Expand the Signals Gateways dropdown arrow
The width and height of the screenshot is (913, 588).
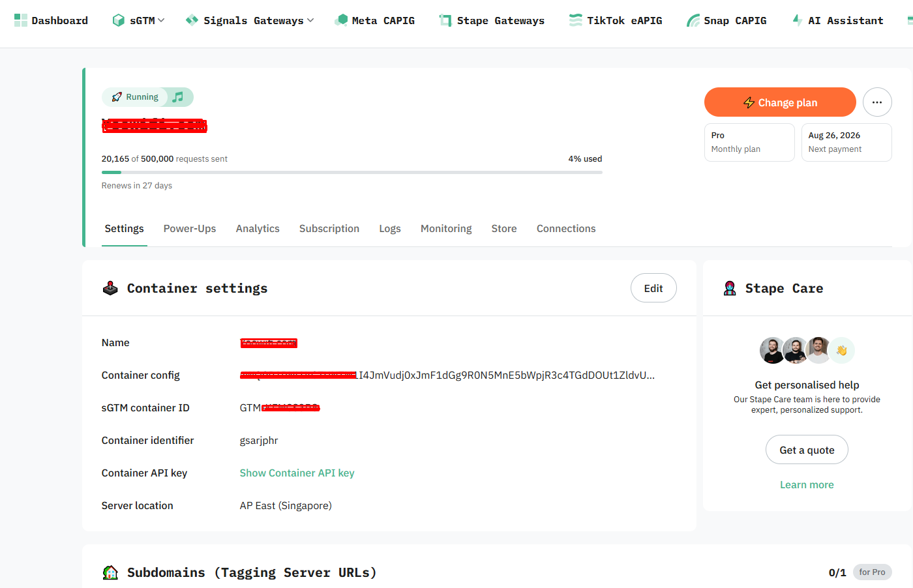[x=310, y=20]
